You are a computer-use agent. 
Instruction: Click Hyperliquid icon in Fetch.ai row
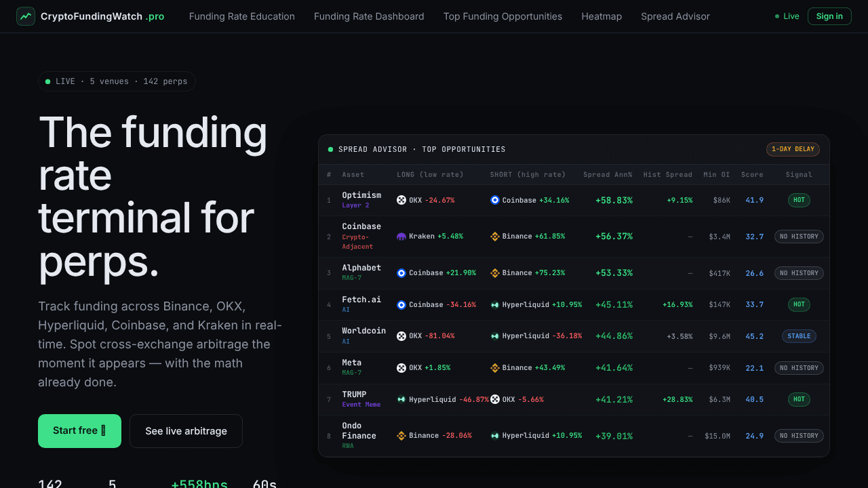495,305
